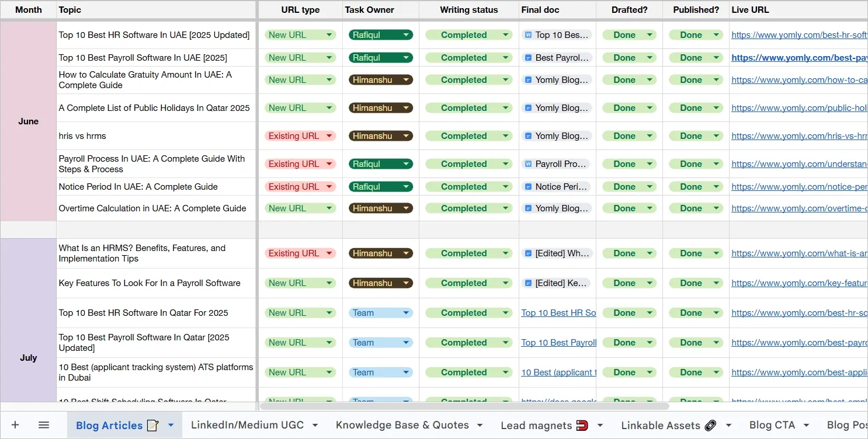Select the Final doc column header
868x439 pixels.
558,10
